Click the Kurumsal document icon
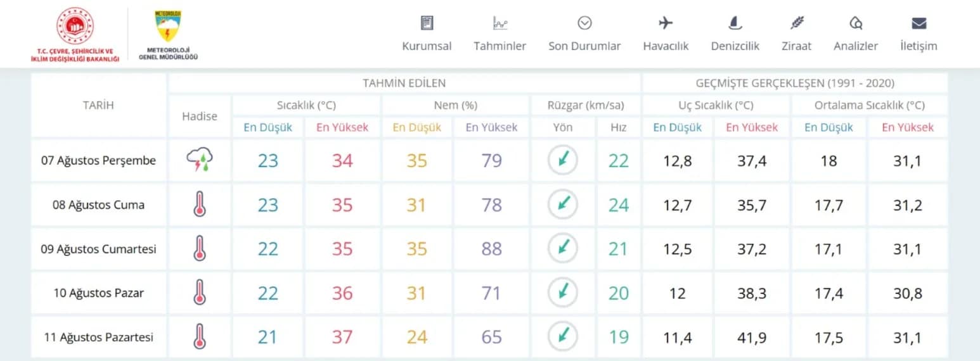Viewport: 980px width, 361px height. [x=427, y=23]
